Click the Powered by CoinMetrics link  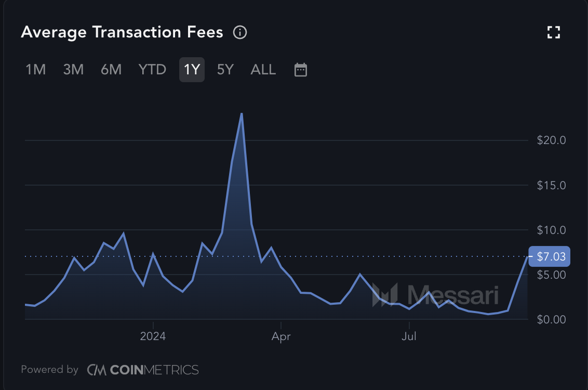point(109,370)
